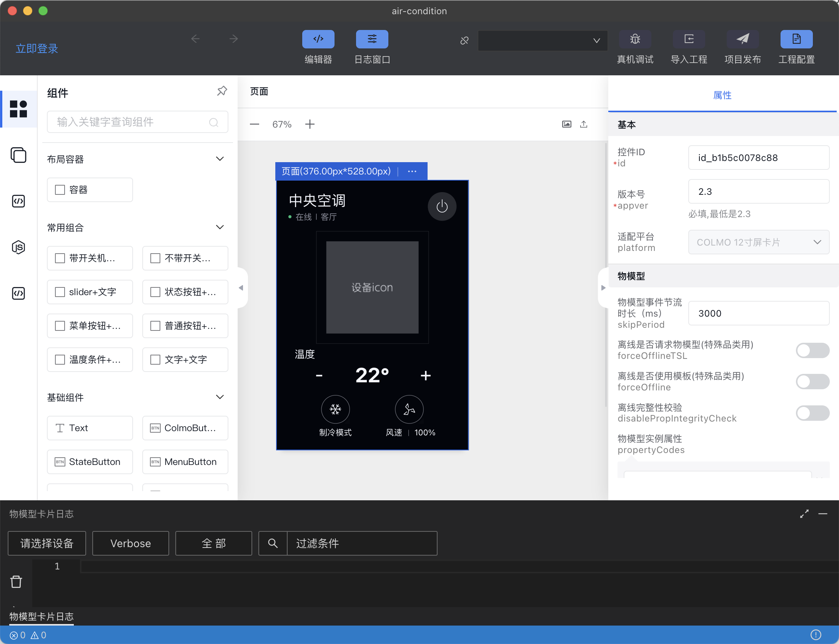Click the broken link icon in toolbar
839x644 pixels.
click(464, 40)
